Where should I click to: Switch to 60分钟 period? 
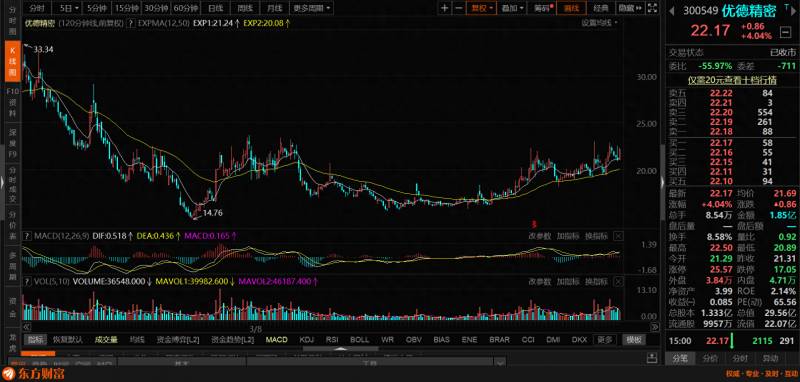tap(185, 8)
